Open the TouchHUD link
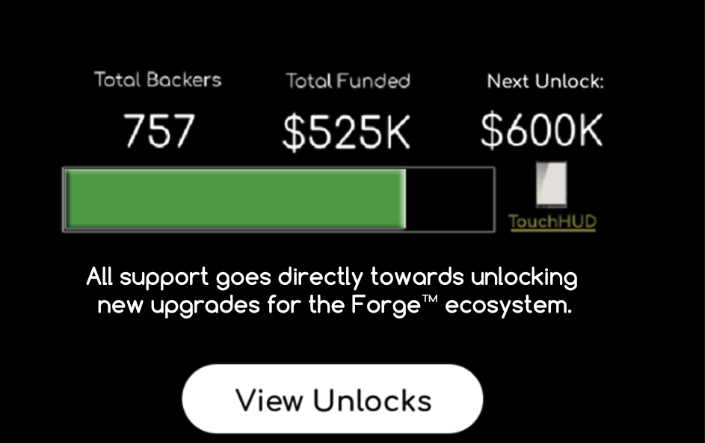 (x=553, y=222)
